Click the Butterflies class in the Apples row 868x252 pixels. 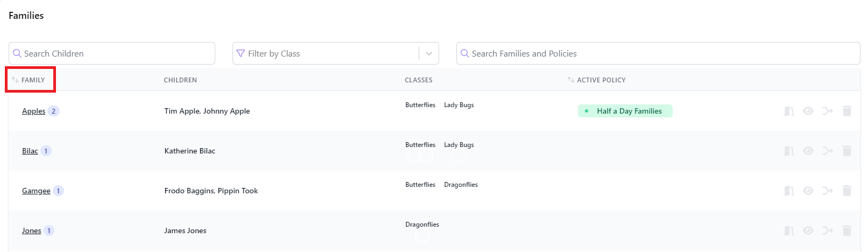(420, 105)
